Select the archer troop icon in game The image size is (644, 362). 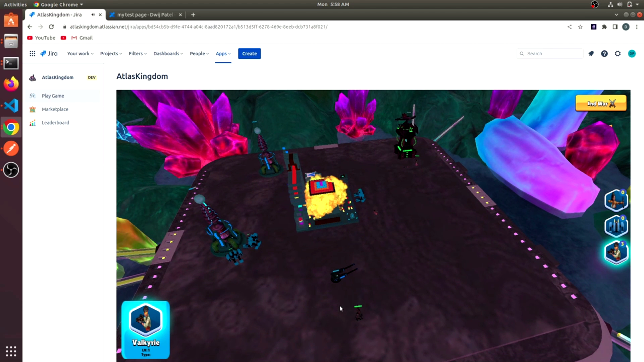point(616,201)
